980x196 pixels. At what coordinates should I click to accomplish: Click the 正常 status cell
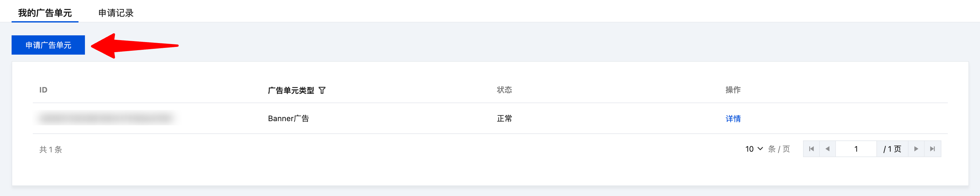tap(504, 119)
